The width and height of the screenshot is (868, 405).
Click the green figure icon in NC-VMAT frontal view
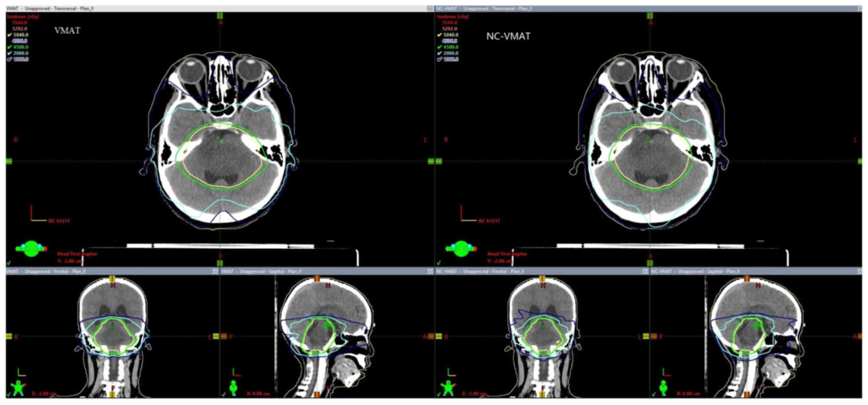[x=449, y=387]
